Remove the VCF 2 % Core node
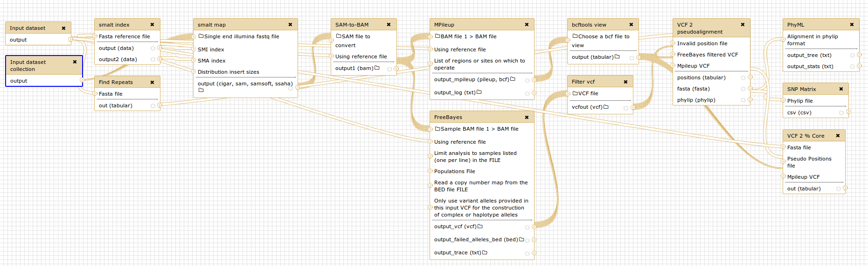The width and height of the screenshot is (868, 266). tap(838, 136)
